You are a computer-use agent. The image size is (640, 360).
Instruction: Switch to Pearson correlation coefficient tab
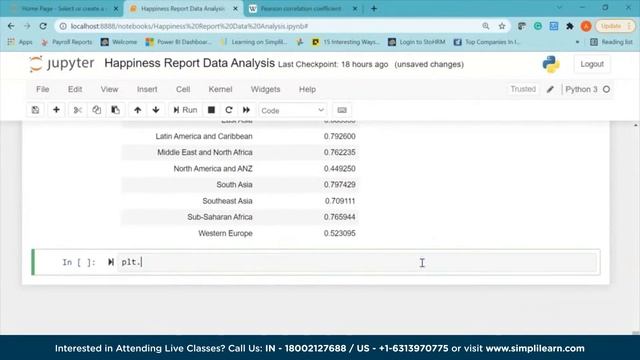pos(301,9)
